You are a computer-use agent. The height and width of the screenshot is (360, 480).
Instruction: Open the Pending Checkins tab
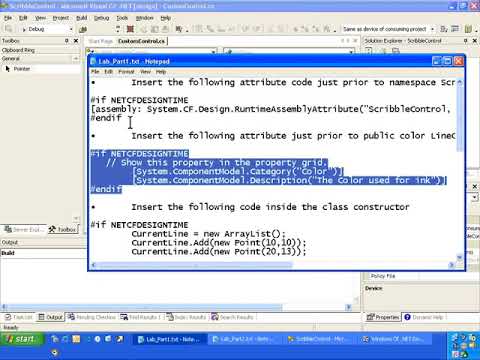click(92, 317)
